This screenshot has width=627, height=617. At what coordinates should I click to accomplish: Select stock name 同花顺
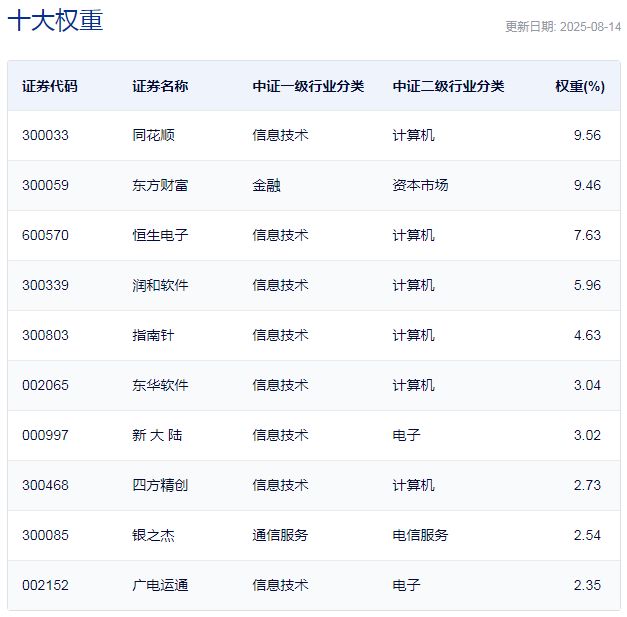coord(153,135)
